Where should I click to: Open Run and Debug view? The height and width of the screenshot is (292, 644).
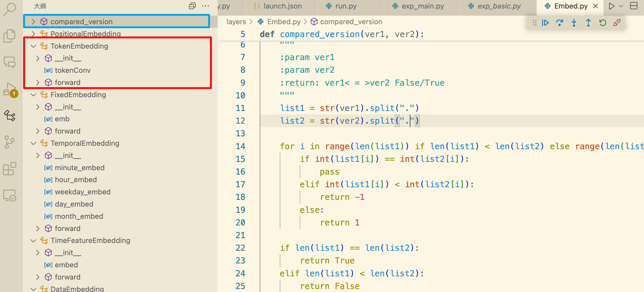tap(10, 89)
